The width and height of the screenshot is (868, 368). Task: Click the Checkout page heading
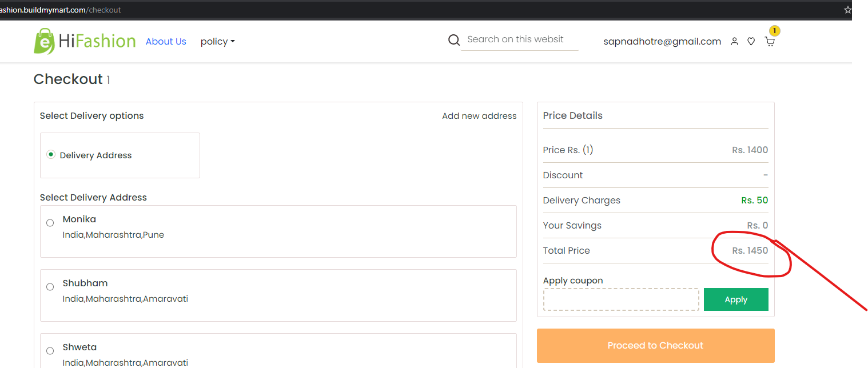click(x=68, y=79)
